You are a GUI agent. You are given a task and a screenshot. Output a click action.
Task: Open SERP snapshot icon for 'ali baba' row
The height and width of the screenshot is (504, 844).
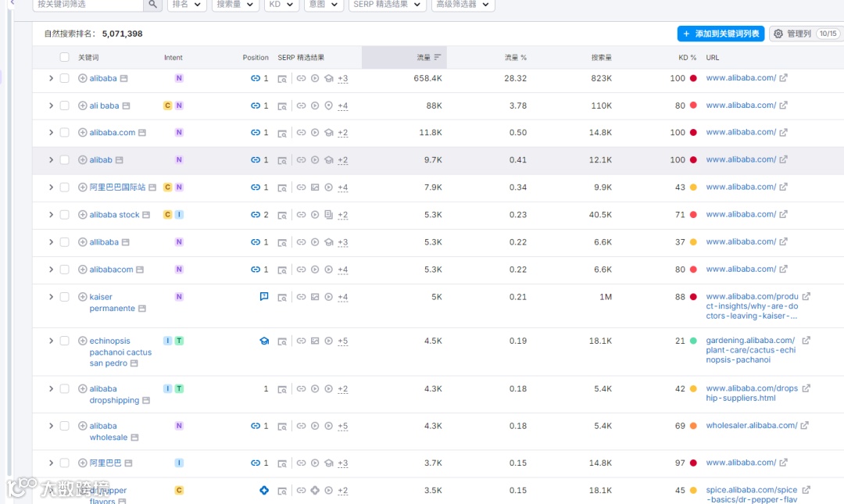pos(282,106)
